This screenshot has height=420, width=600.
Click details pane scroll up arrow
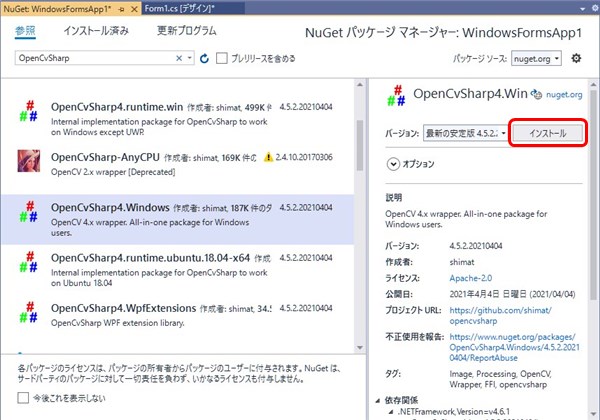pyautogui.click(x=593, y=84)
